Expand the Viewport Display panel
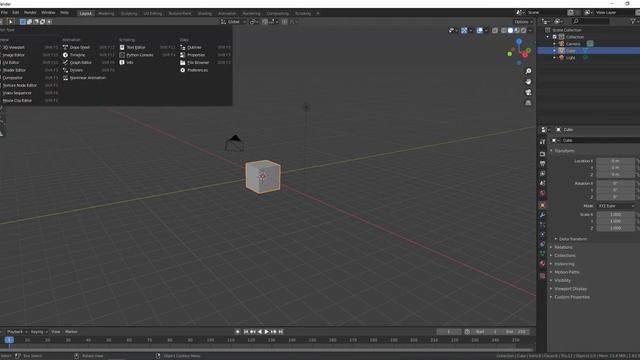 (x=570, y=289)
